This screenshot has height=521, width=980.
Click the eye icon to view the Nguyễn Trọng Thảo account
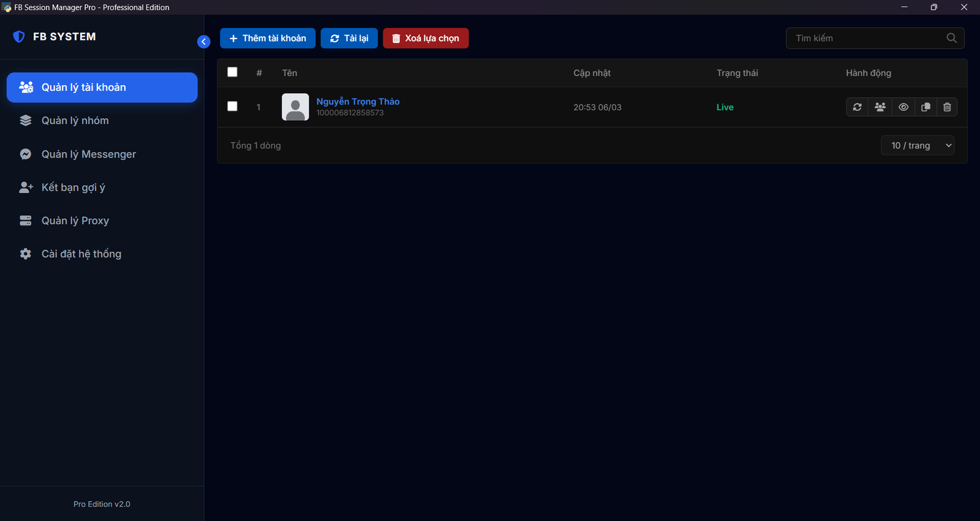pyautogui.click(x=903, y=107)
